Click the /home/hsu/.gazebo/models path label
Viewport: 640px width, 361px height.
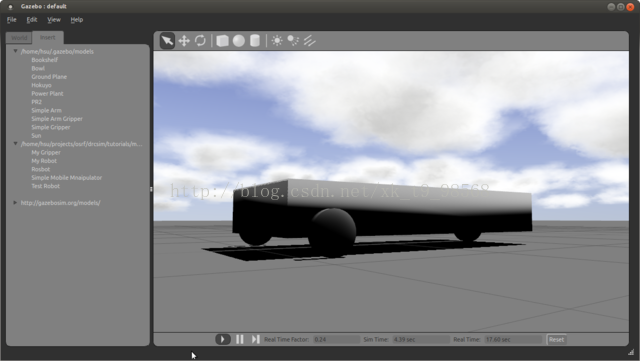tap(57, 51)
